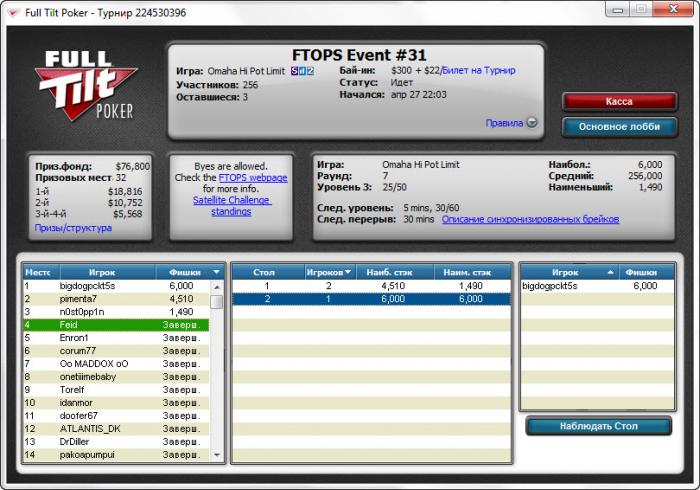Select player ATLANTIS_DK row

[x=116, y=428]
